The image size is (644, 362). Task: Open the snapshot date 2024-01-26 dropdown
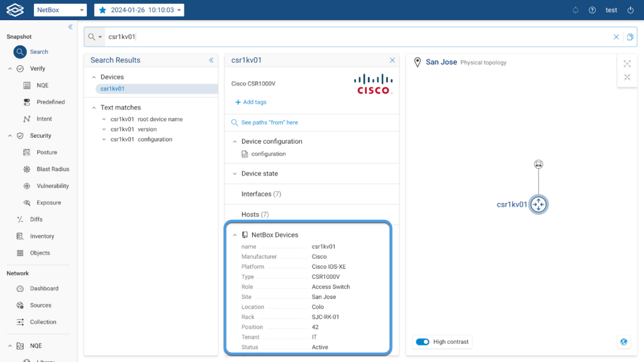[139, 10]
